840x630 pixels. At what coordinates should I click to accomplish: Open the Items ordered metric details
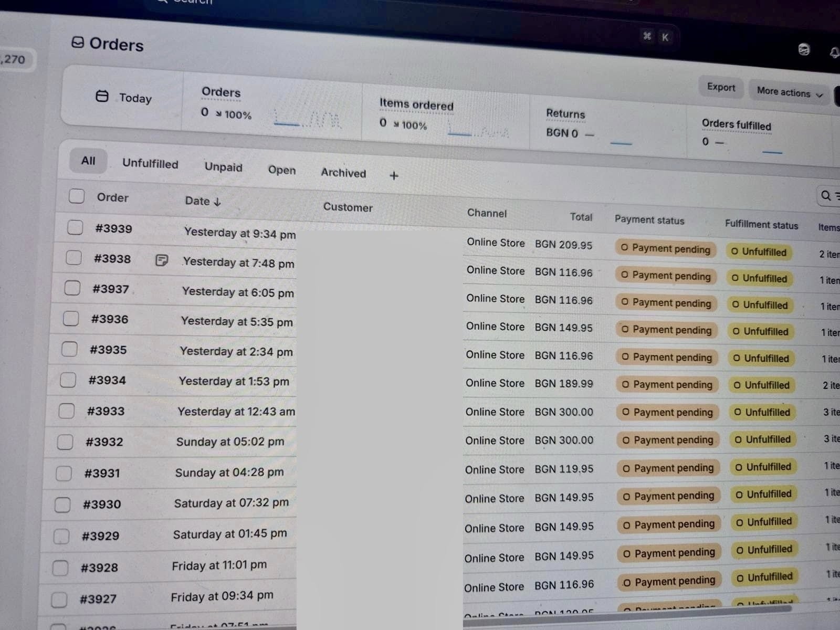click(x=416, y=104)
